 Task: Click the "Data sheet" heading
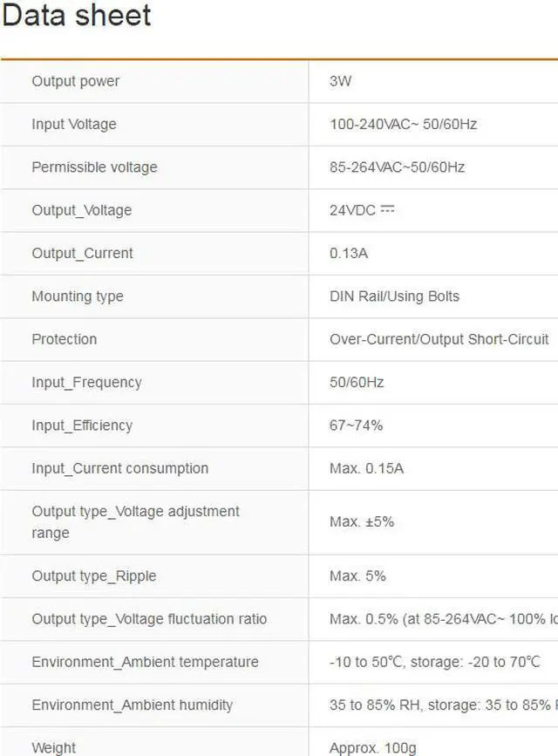coord(77,16)
